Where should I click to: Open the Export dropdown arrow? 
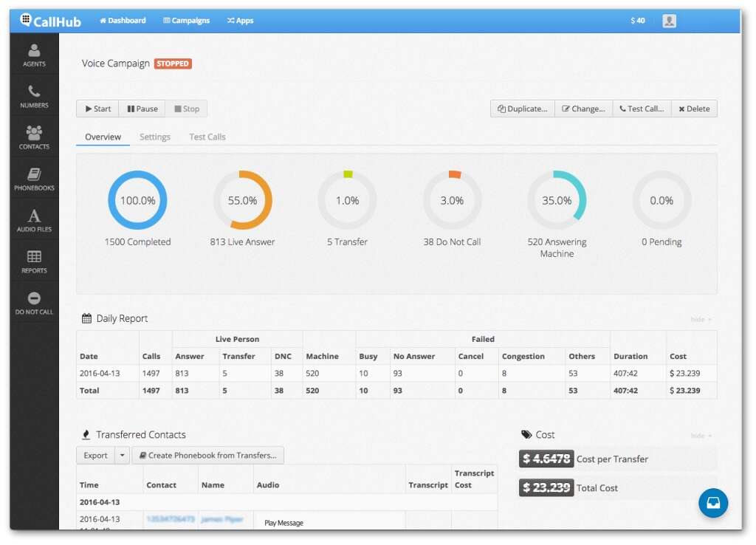tap(120, 456)
